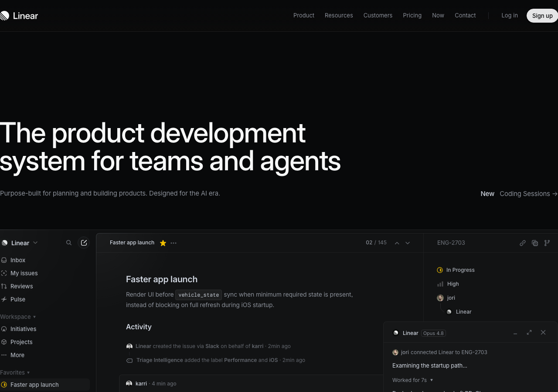Click the ENG-2703 issue identifier
Image resolution: width=558 pixels, height=392 pixels.
451,243
